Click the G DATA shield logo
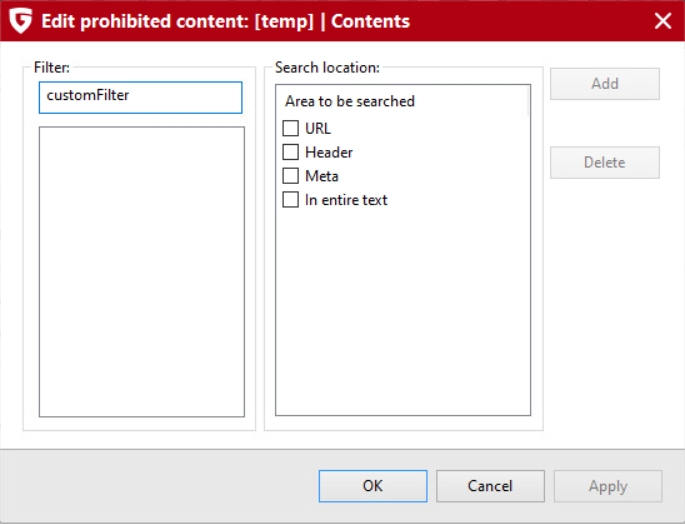Viewport: 685px width, 524px height. 21,21
